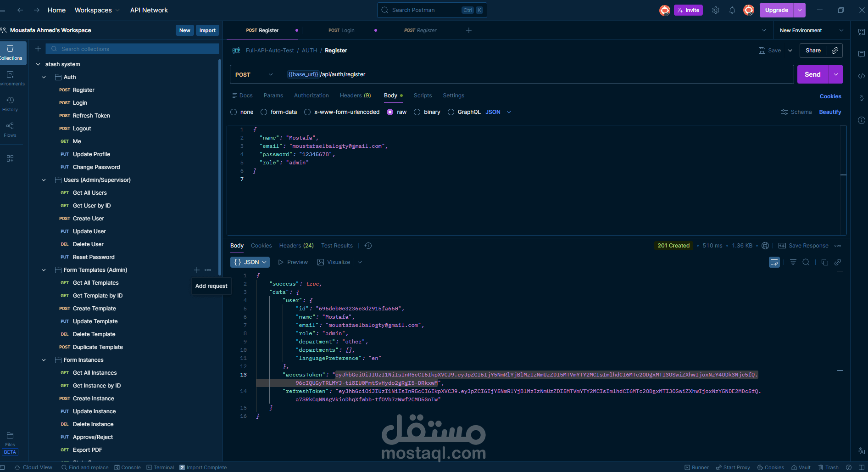Viewport: 868px width, 472px height.
Task: Open the code snippet panel icon
Action: [x=862, y=76]
